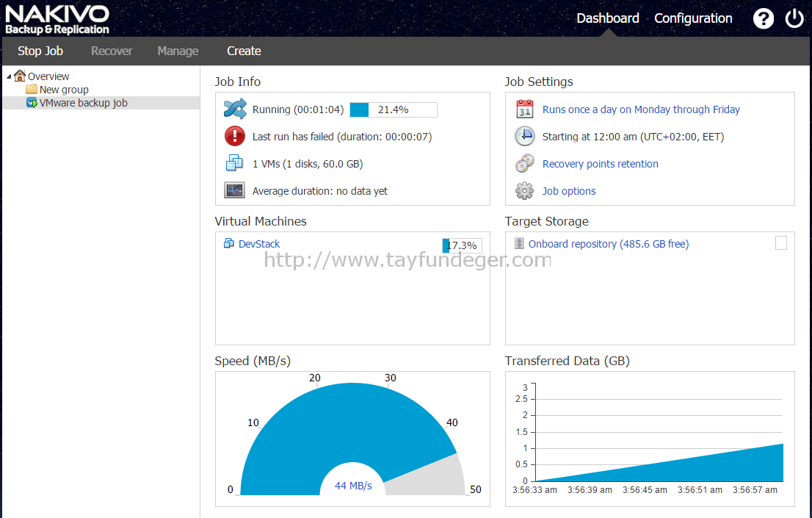Click '1 VMs (1 disks, 60.0 GB)' text
Image resolution: width=812 pixels, height=518 pixels.
point(308,164)
